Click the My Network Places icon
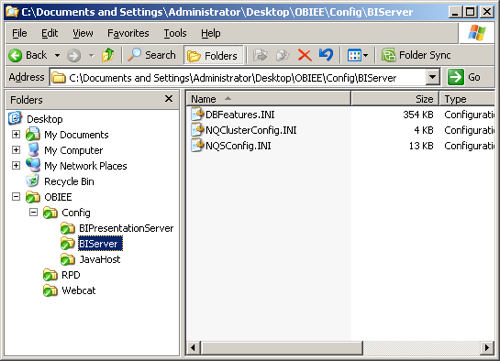 (33, 165)
